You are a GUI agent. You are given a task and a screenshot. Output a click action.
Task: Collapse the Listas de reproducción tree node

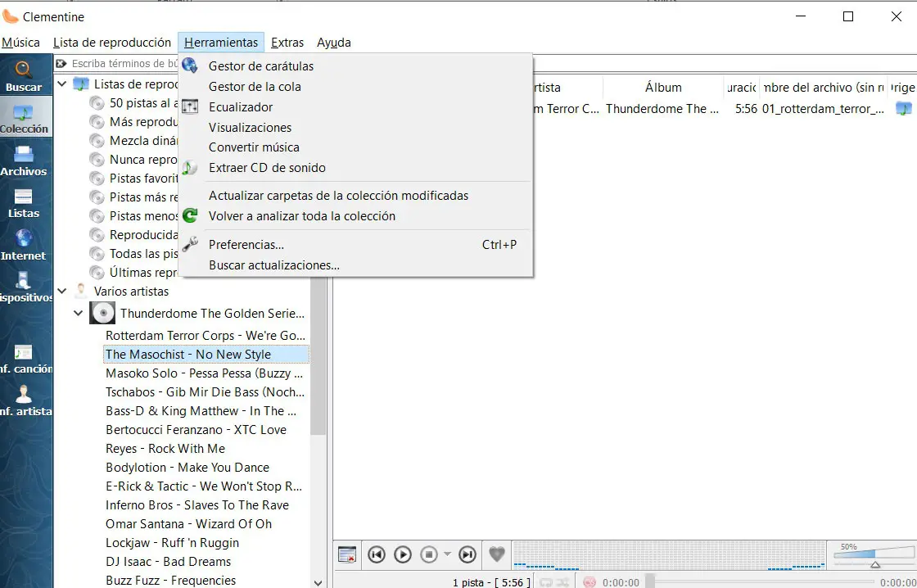tap(62, 84)
